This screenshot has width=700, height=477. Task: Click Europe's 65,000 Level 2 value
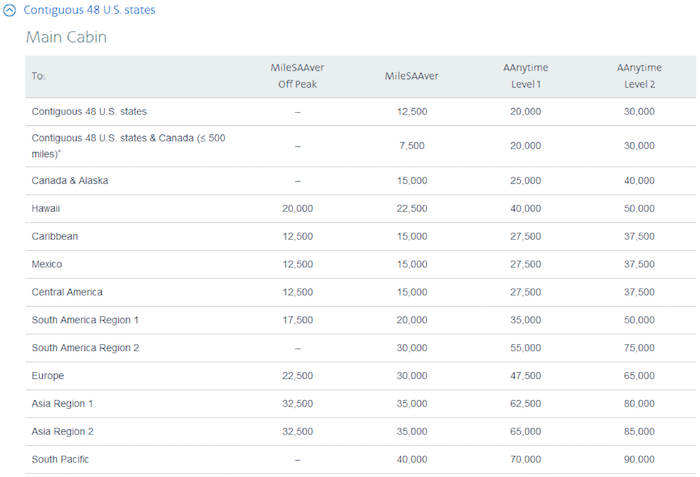[639, 376]
